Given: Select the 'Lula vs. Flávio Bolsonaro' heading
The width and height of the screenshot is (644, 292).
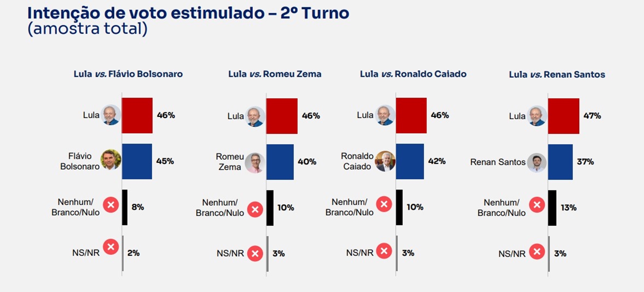Looking at the screenshot, I should (128, 74).
